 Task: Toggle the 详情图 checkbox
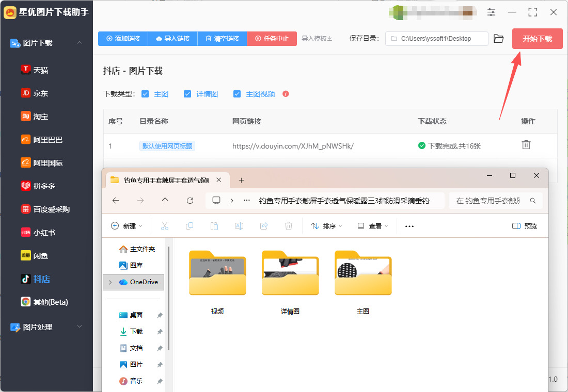(187, 94)
